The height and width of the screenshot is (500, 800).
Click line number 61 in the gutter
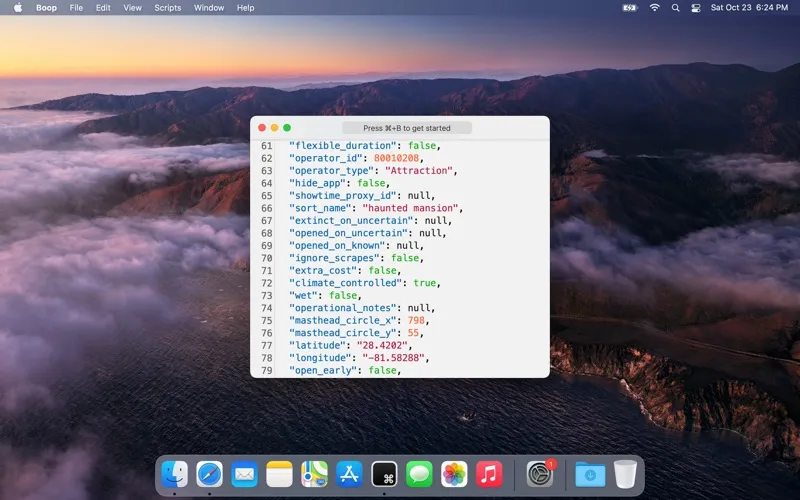[267, 146]
